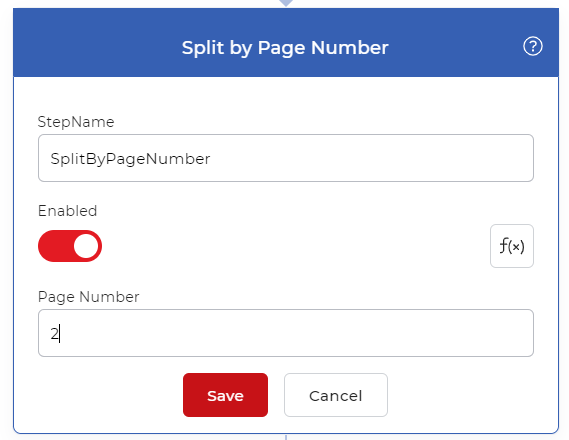The image size is (569, 440).
Task: Toggle the Enabled switch off
Action: [x=70, y=246]
